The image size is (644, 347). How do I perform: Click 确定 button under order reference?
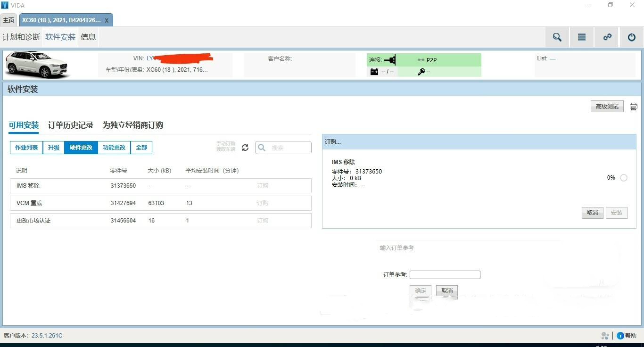421,291
